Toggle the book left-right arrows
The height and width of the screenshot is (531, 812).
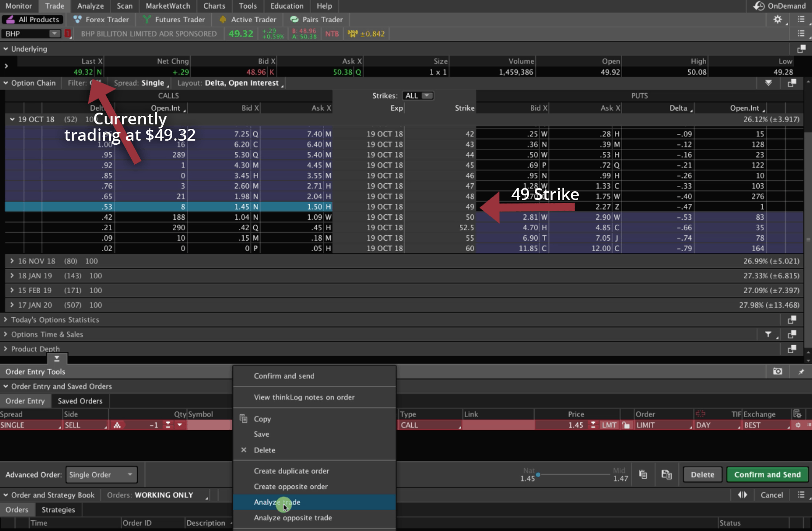[742, 495]
